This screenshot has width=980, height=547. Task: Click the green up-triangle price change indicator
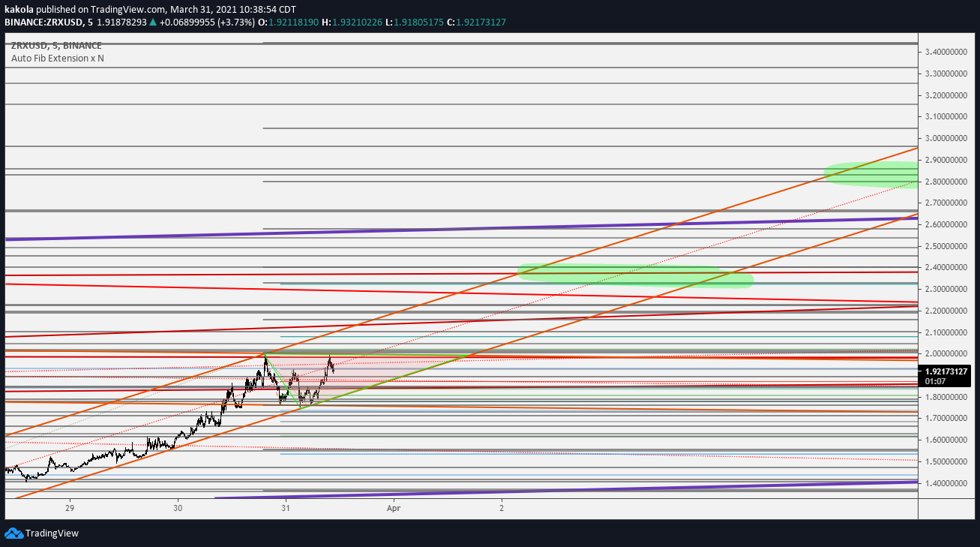point(153,23)
